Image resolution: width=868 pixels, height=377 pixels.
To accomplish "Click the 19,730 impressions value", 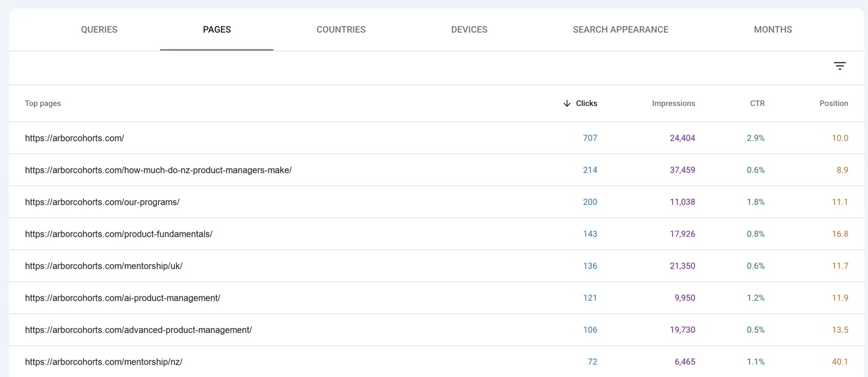I will pos(683,330).
